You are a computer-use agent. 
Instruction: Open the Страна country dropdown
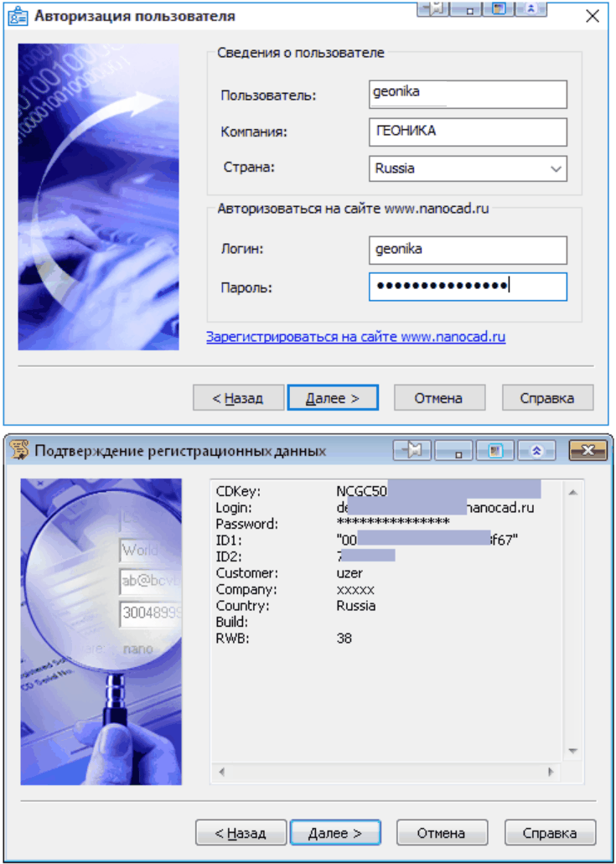pyautogui.click(x=555, y=168)
